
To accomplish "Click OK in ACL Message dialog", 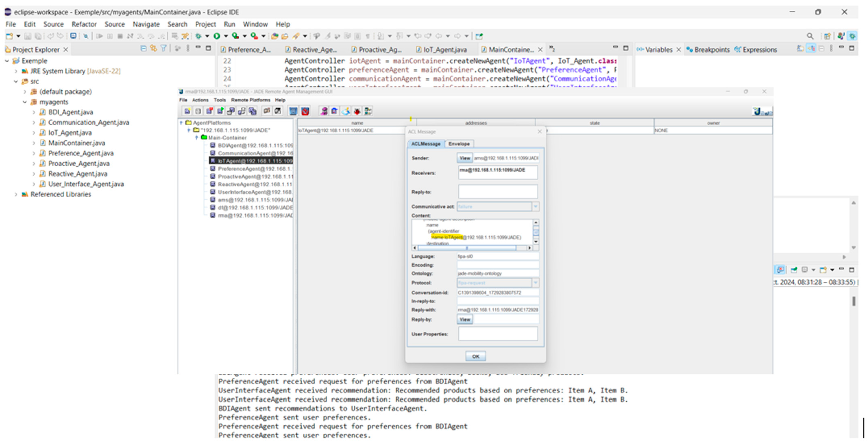I will pos(475,356).
